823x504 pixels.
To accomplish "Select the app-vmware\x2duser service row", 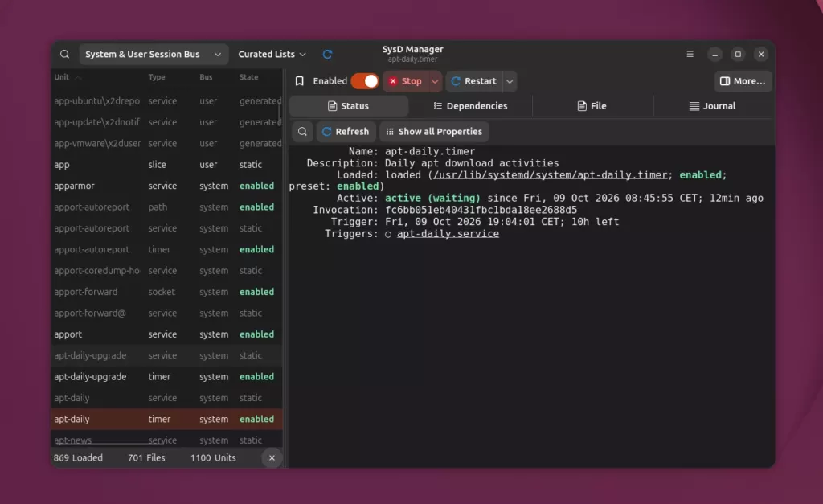I will pyautogui.click(x=167, y=143).
